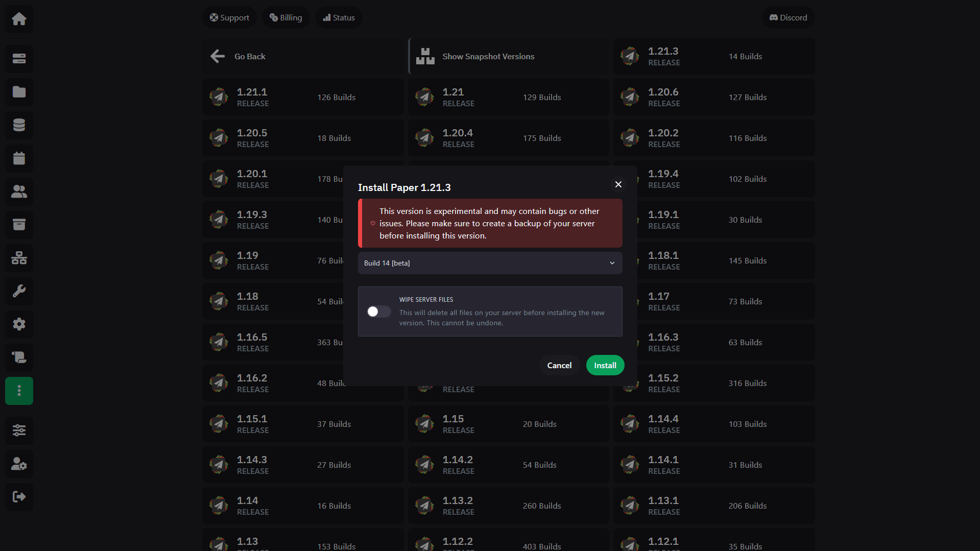Open the activity scroll icon
The width and height of the screenshot is (980, 551).
click(19, 357)
